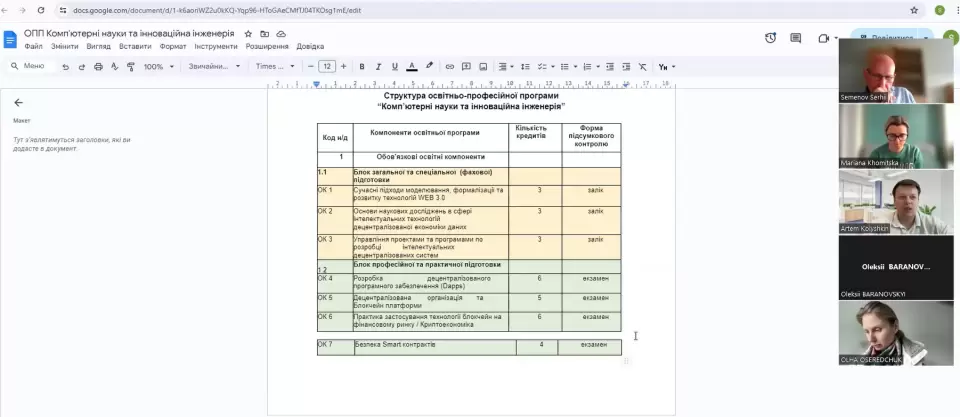Open the text color picker

pos(412,67)
